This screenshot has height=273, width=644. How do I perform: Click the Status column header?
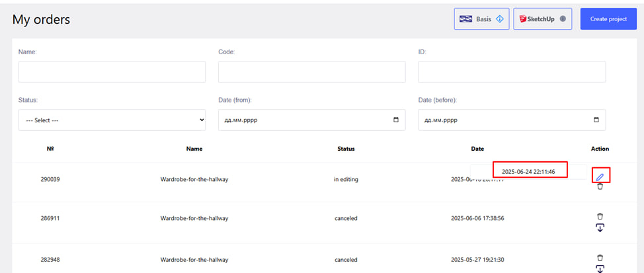(x=346, y=149)
